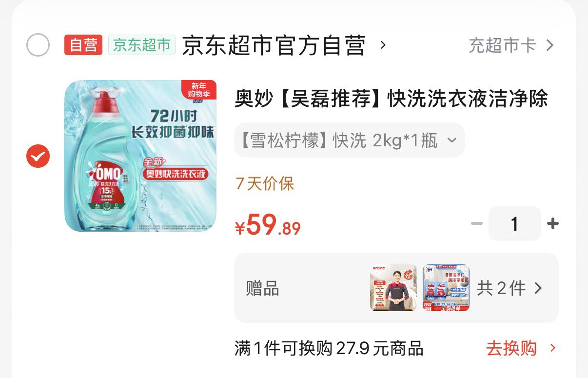The width and height of the screenshot is (588, 378).
Task: View the first gift thumbnail with a person
Action: pyautogui.click(x=393, y=288)
